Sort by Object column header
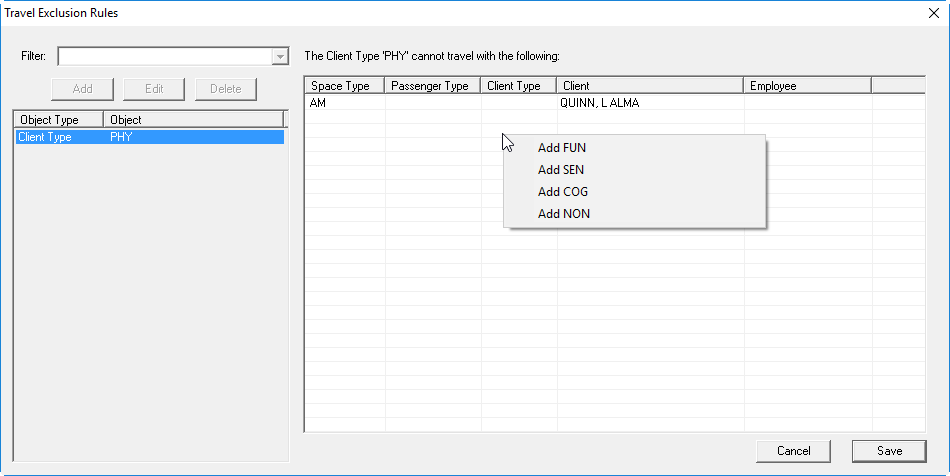Image resolution: width=950 pixels, height=476 pixels. pos(193,120)
